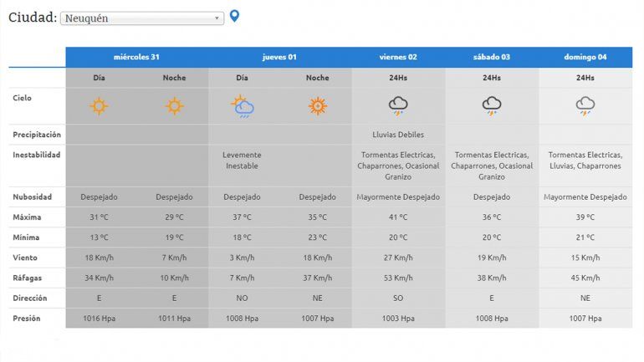Click Lluvias Debiles precipitation text
644x362 pixels.
pyautogui.click(x=398, y=134)
